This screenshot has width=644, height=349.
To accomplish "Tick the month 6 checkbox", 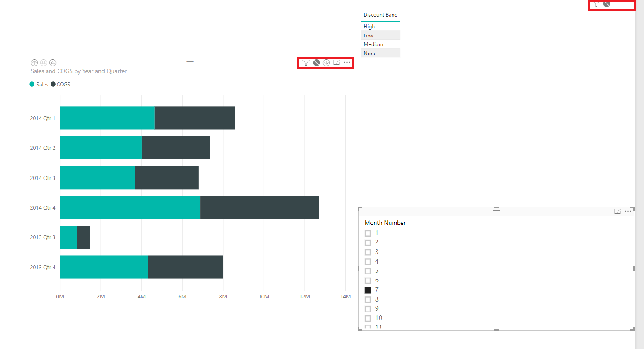I will 368,281.
